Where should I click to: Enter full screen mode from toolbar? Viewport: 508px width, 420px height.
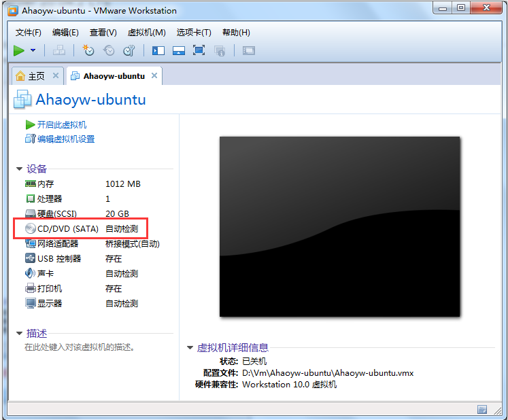[x=199, y=50]
